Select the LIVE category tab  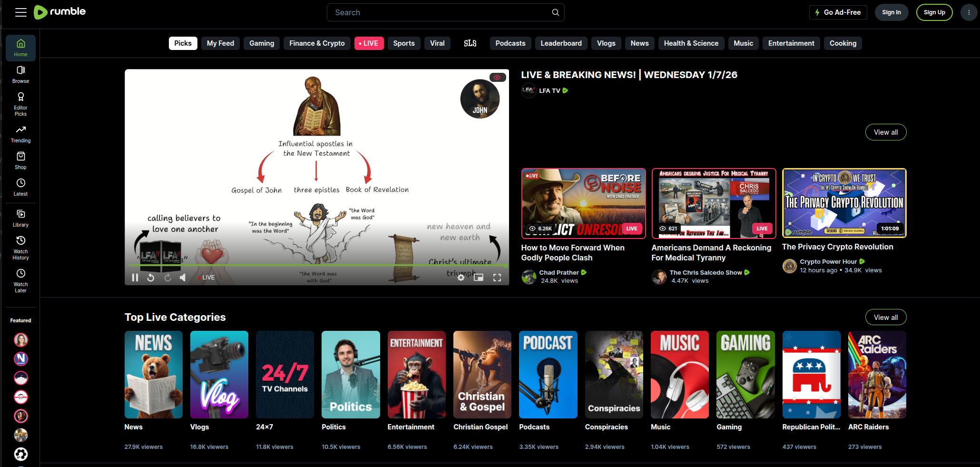(x=369, y=43)
